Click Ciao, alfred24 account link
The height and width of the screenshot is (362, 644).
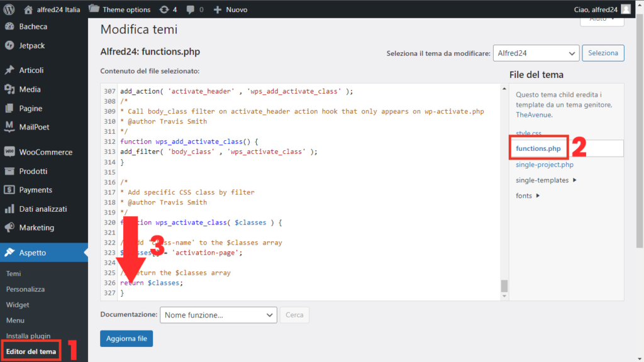pos(596,9)
